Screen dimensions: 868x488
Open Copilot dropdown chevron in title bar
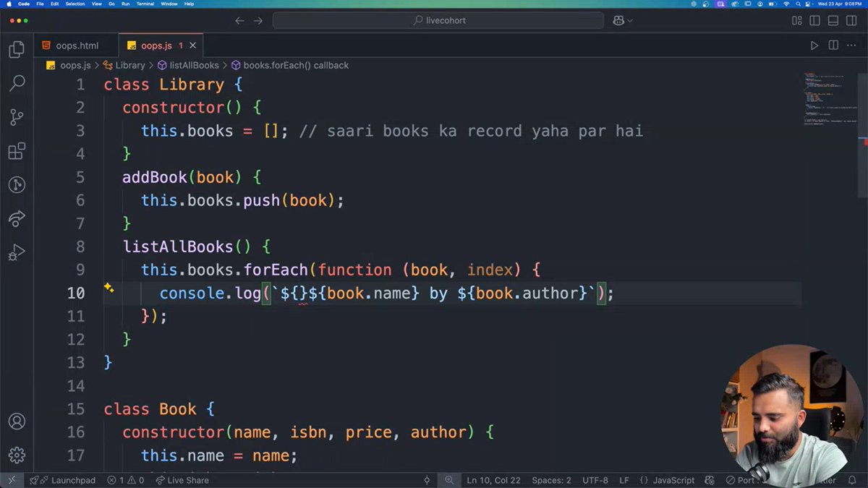pos(630,21)
